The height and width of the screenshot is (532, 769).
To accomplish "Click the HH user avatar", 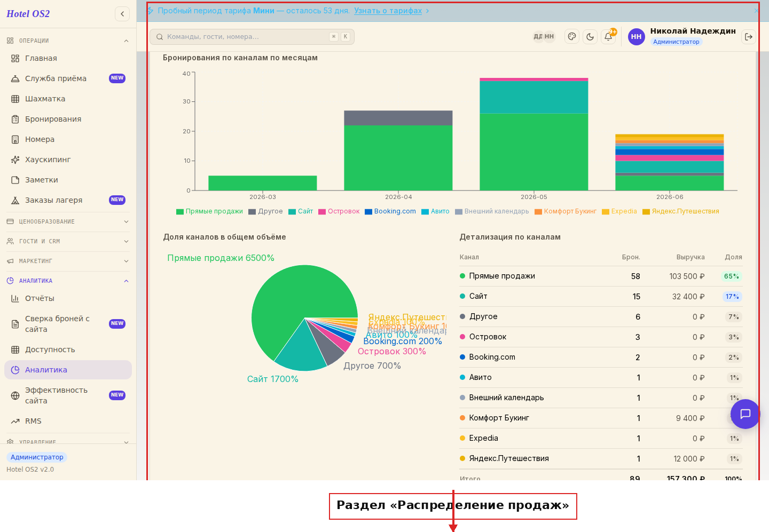I will (x=636, y=36).
